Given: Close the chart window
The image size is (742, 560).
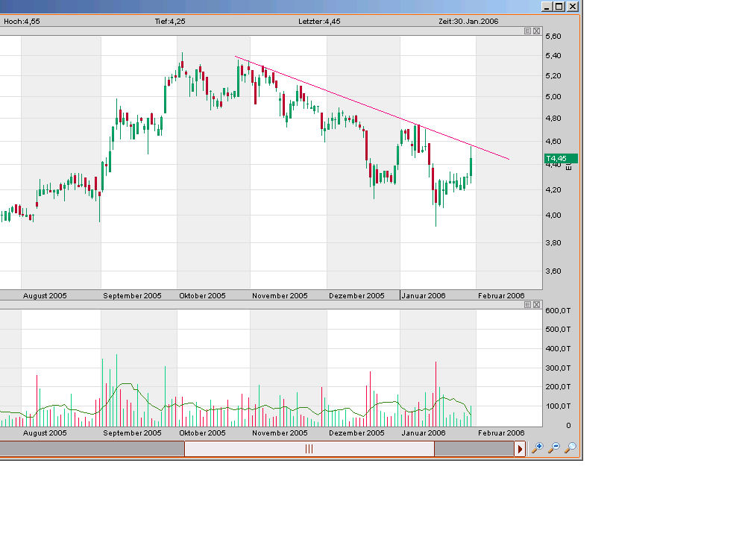Looking at the screenshot, I should (x=573, y=6).
